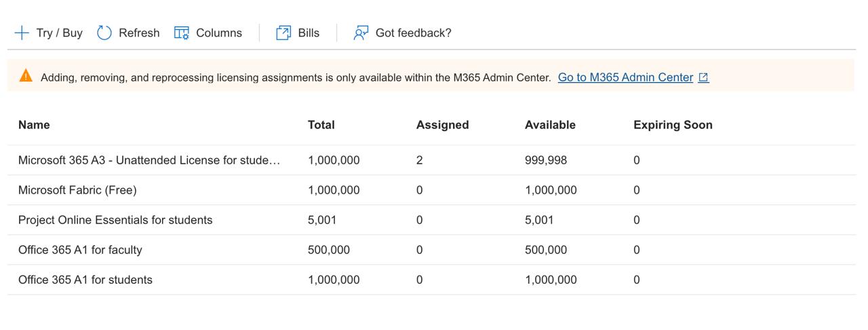
Task: Click the Refresh circular arrow icon
Action: pos(104,33)
